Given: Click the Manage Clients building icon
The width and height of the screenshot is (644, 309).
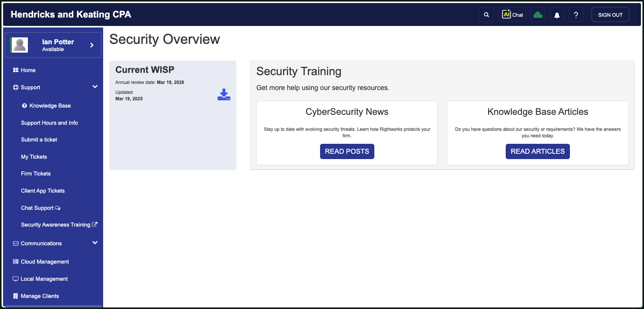Looking at the screenshot, I should (x=16, y=296).
